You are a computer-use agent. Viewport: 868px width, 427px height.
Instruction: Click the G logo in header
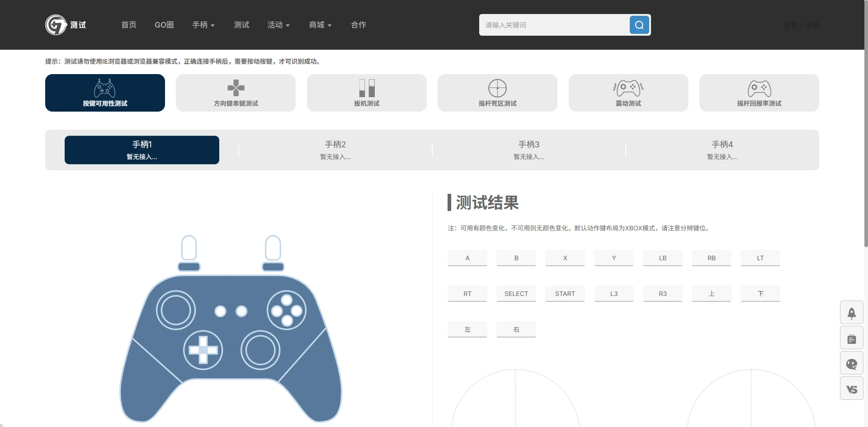(56, 25)
